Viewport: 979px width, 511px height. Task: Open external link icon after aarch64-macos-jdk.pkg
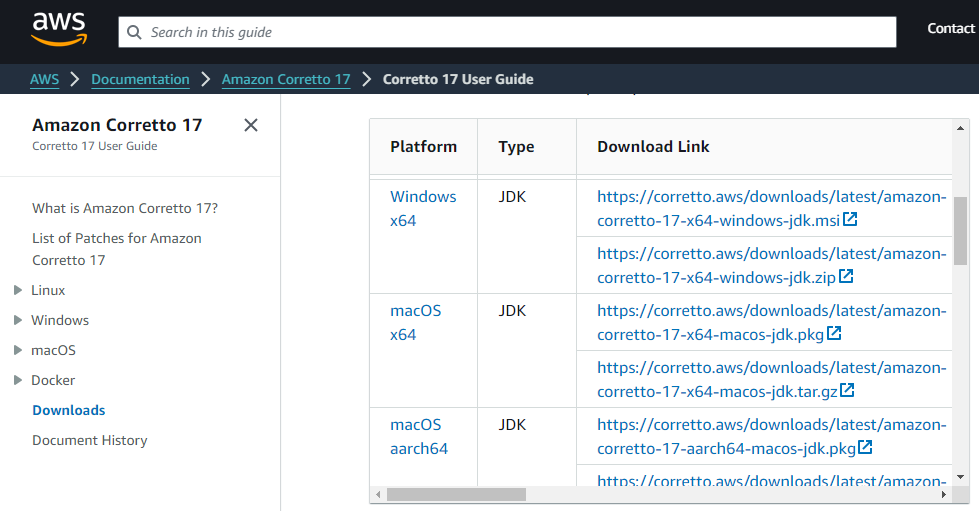click(x=865, y=447)
